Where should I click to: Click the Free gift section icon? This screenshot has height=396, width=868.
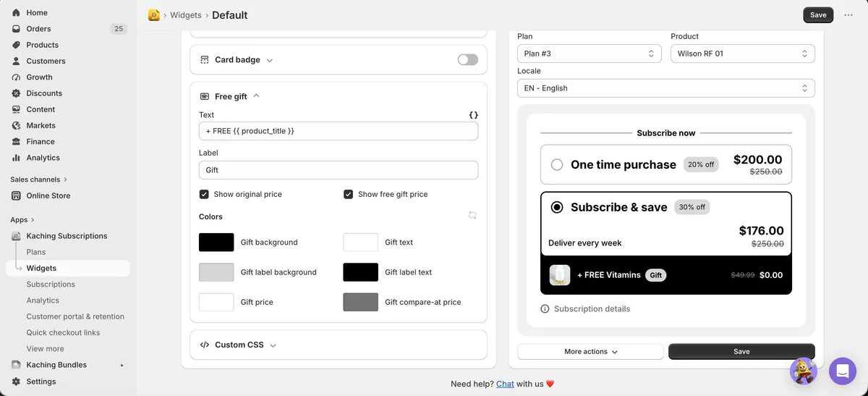pyautogui.click(x=204, y=96)
